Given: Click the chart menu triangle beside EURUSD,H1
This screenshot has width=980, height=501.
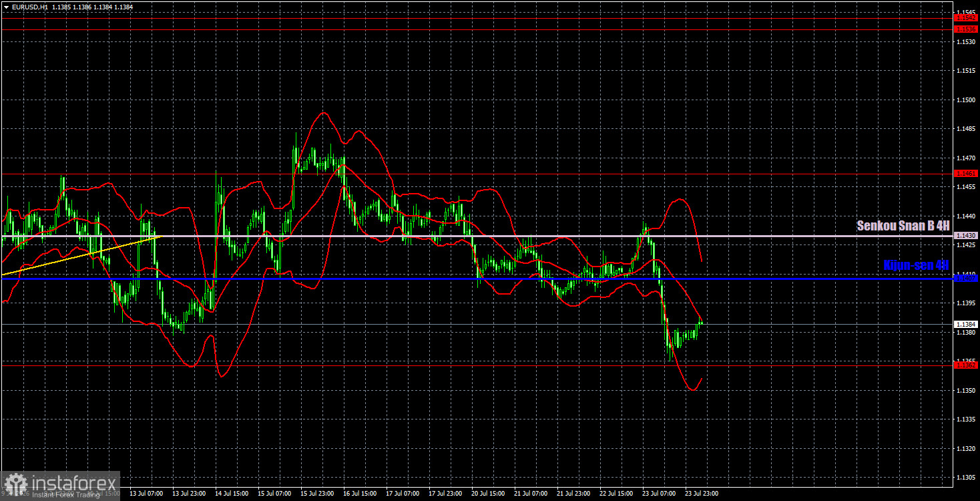Looking at the screenshot, I should point(6,7).
